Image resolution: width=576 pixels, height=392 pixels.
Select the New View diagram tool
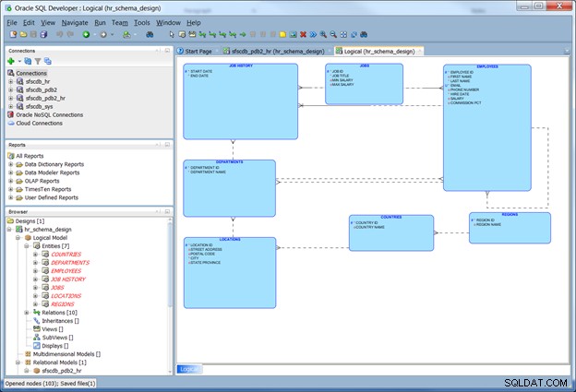point(192,34)
